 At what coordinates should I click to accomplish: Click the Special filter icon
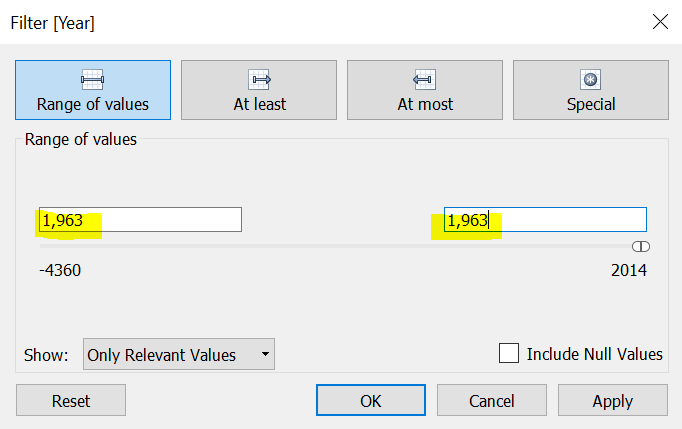point(590,80)
